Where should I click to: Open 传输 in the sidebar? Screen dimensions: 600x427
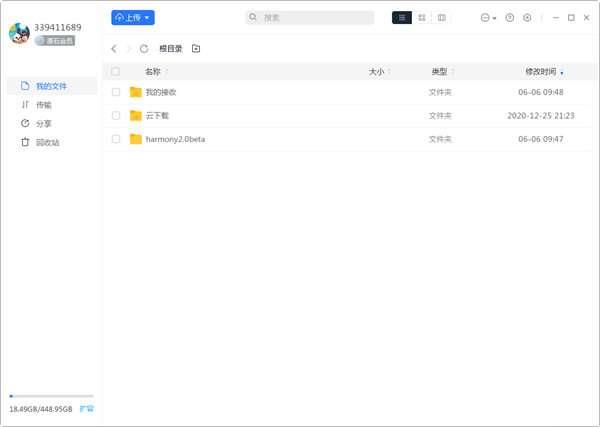pos(43,105)
